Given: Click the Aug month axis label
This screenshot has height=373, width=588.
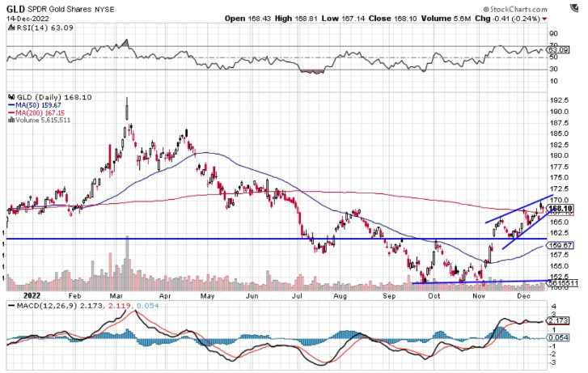Looking at the screenshot, I should coord(341,295).
